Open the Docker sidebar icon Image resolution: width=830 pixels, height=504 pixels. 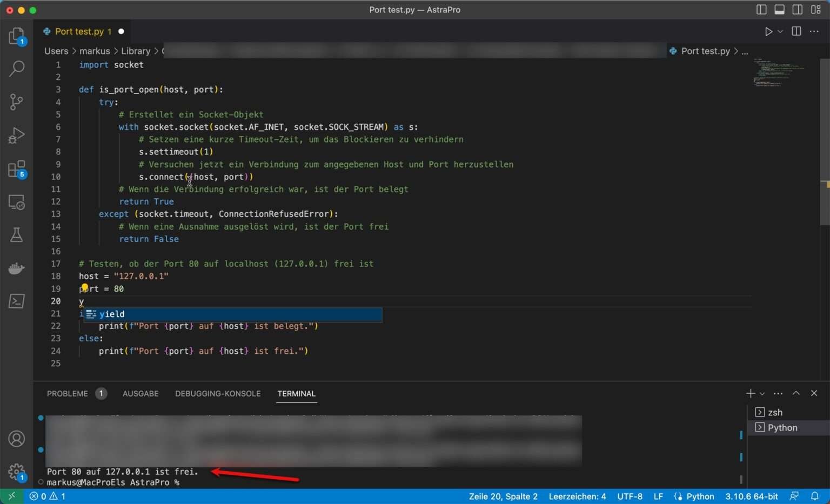coord(16,268)
